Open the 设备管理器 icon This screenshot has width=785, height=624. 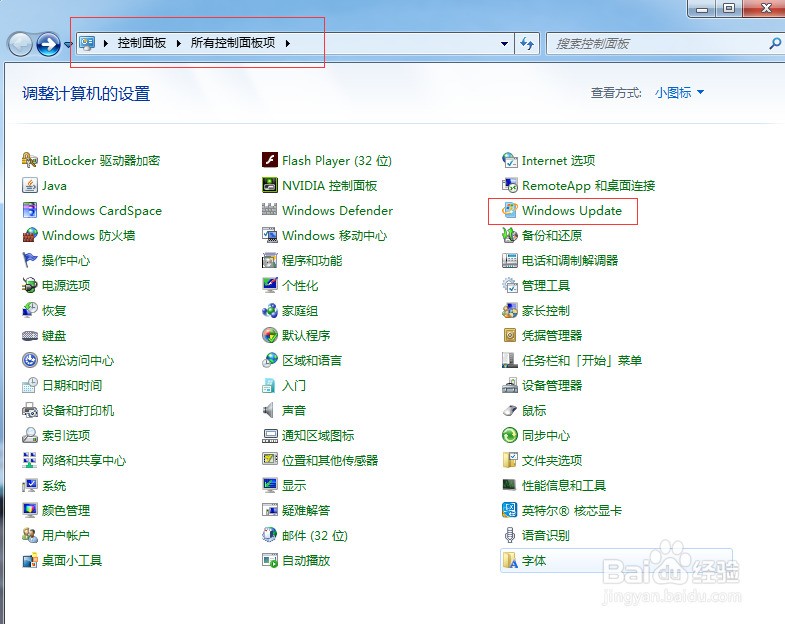point(510,385)
